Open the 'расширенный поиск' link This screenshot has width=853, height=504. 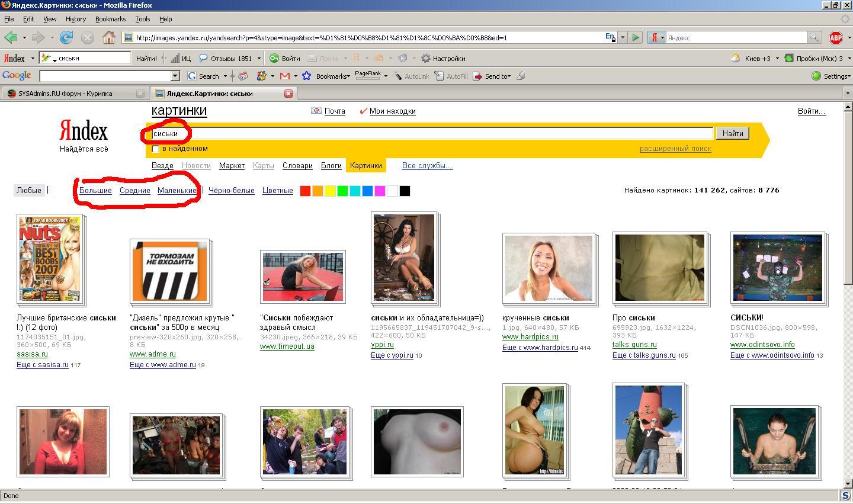(x=675, y=149)
